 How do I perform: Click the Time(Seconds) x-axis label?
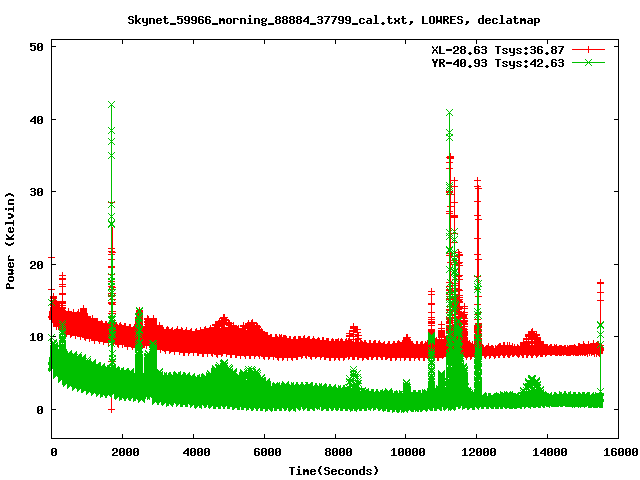coord(333,471)
